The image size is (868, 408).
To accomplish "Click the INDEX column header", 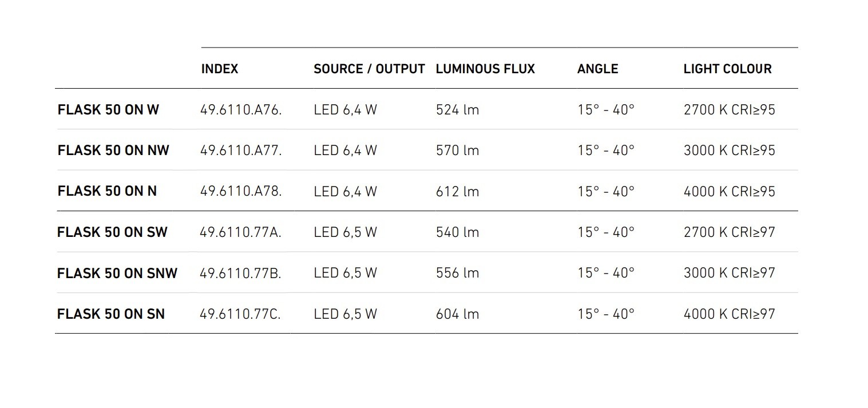I will pyautogui.click(x=220, y=69).
